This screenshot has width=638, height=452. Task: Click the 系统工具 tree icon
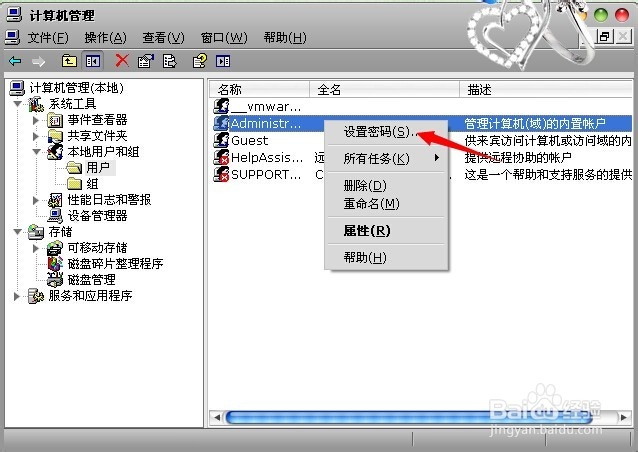click(36, 104)
